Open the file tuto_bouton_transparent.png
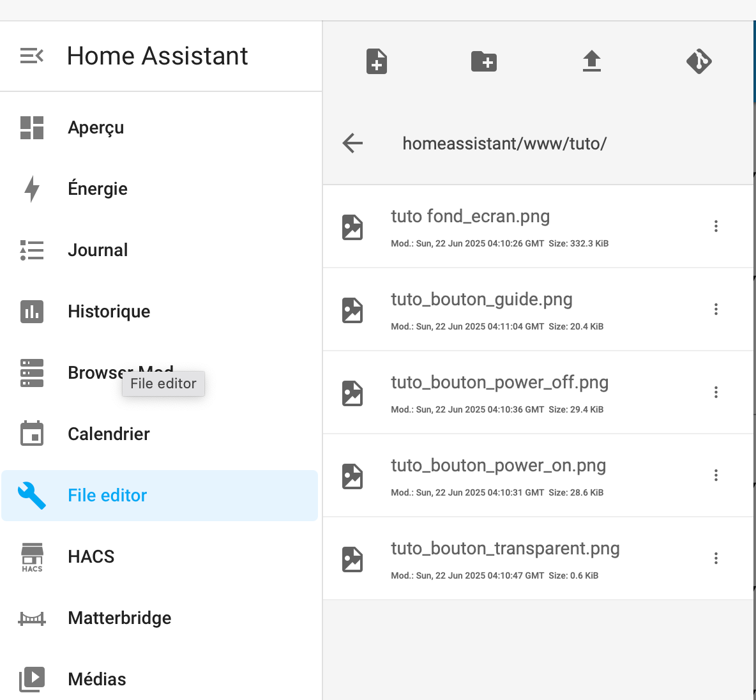Image resolution: width=756 pixels, height=700 pixels. (505, 549)
